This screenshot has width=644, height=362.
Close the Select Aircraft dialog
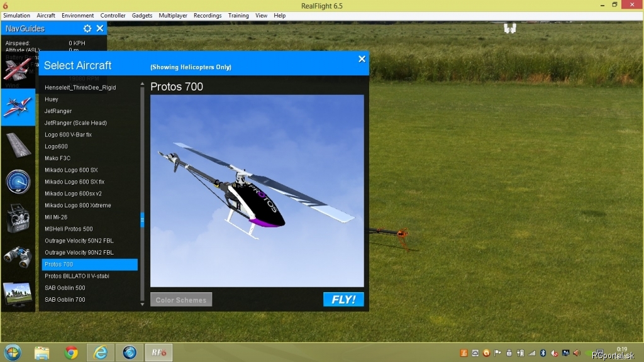click(362, 59)
